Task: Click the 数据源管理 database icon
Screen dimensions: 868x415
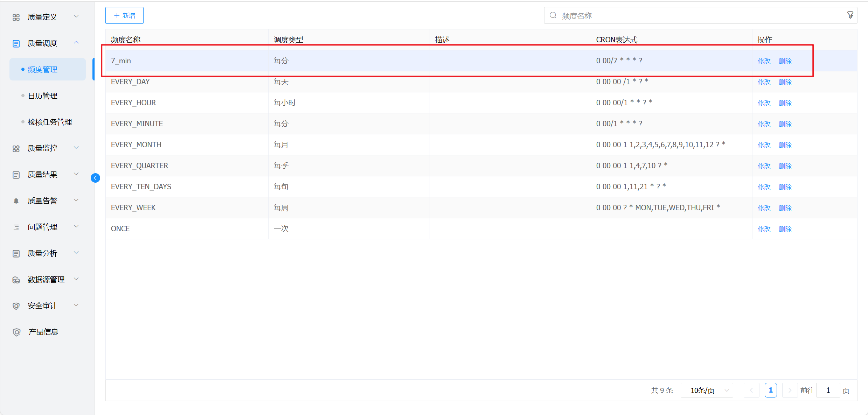Action: coord(16,280)
